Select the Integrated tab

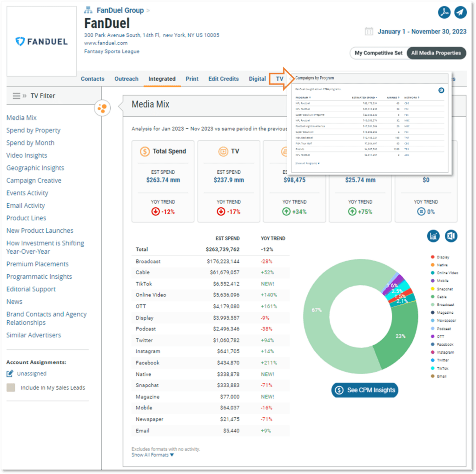[162, 79]
